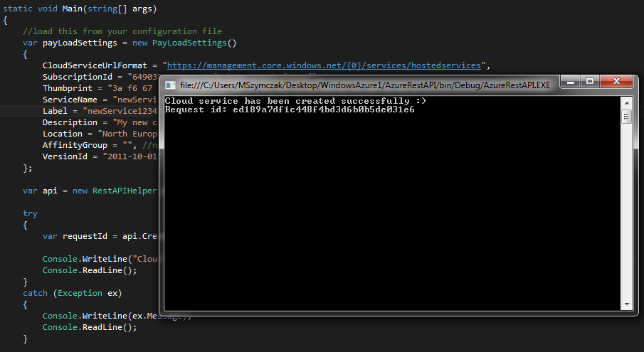Click the try keyword in code
The image size is (644, 352).
click(x=30, y=213)
